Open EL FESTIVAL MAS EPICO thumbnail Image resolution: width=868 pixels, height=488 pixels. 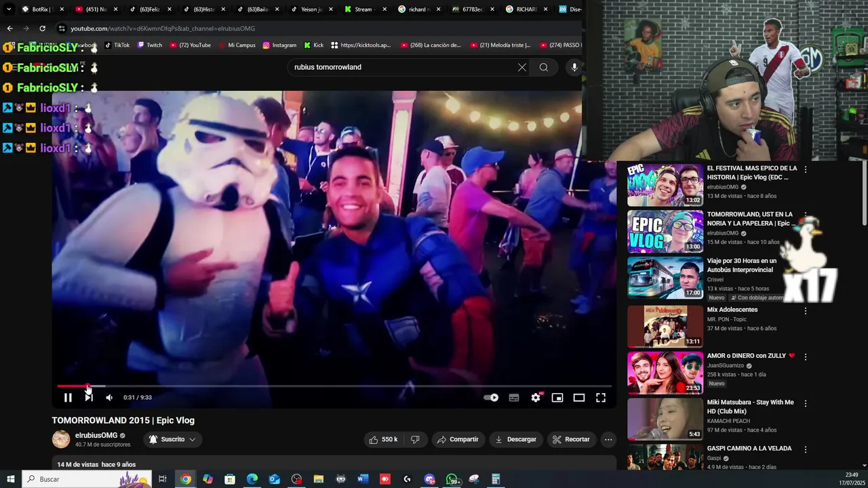[665, 184]
